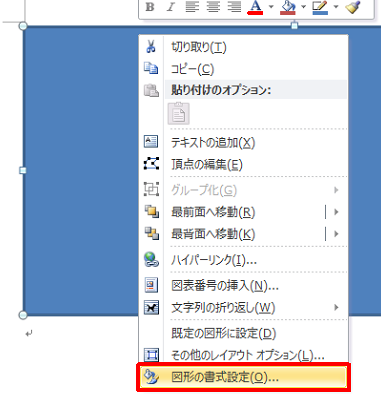
Task: Click the insert caption icon
Action: 151,285
